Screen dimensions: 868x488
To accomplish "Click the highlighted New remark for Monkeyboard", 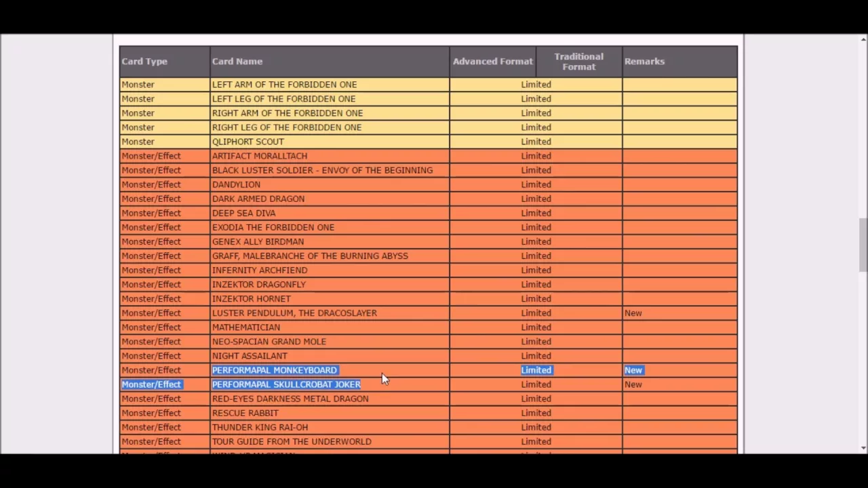I will pyautogui.click(x=633, y=370).
